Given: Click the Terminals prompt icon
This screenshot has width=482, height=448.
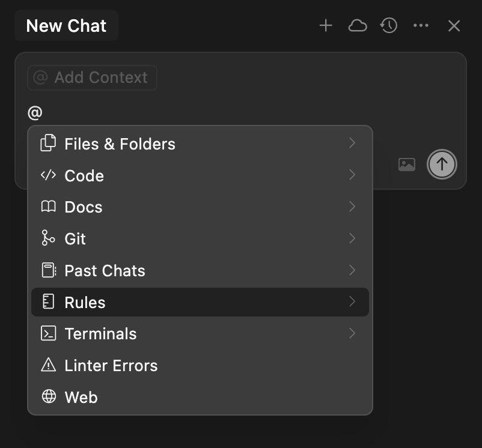Looking at the screenshot, I should click(48, 333).
